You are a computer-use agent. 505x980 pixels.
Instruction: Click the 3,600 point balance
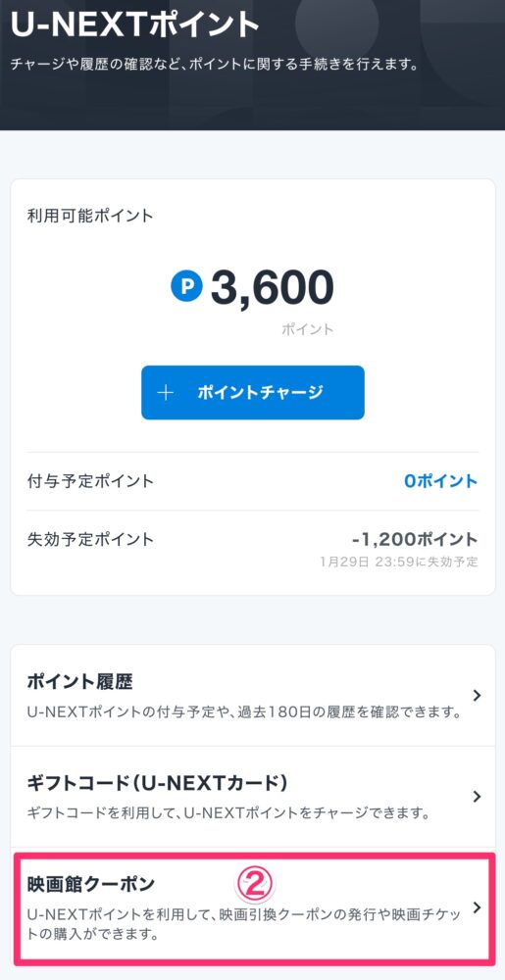[x=272, y=288]
